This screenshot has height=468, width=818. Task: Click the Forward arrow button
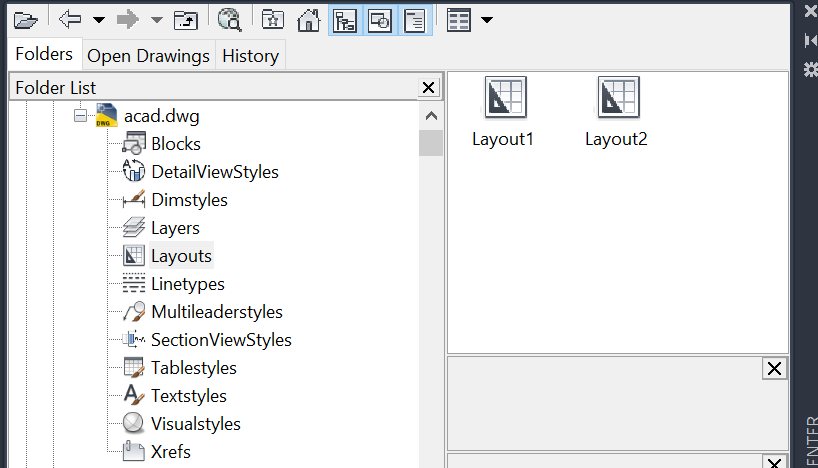tap(128, 20)
